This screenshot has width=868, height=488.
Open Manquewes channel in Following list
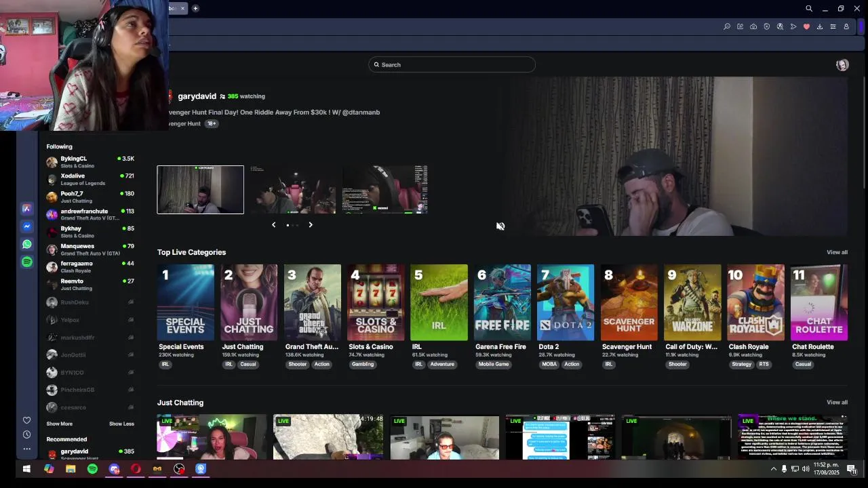pos(90,249)
